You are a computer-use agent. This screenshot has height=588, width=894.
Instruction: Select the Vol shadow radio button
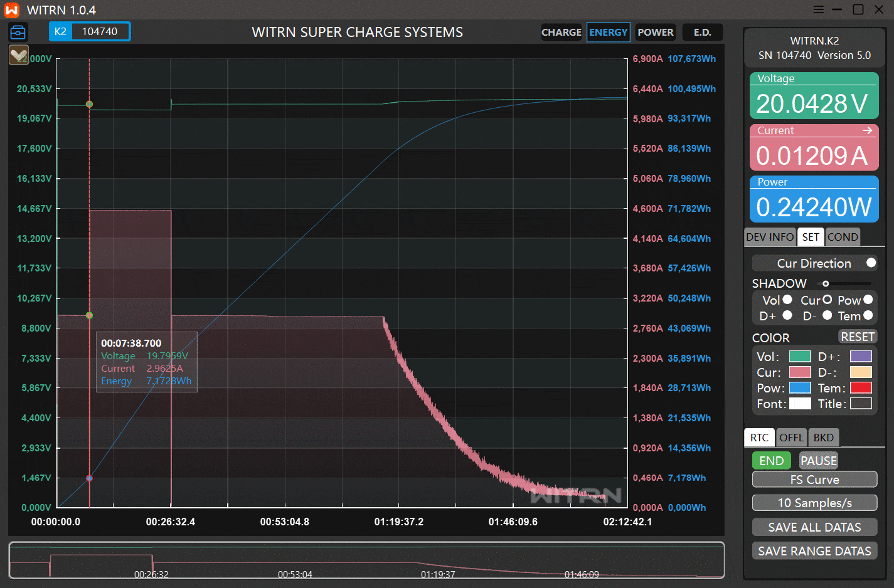[787, 300]
